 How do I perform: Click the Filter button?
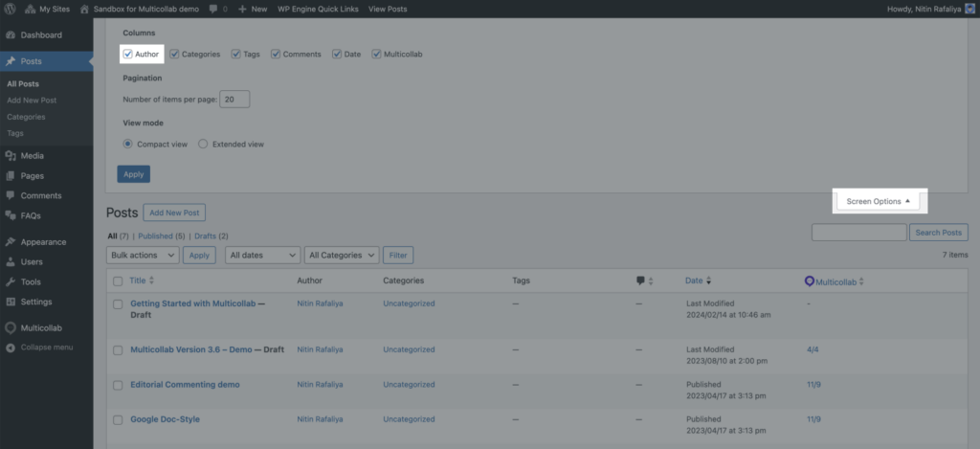(398, 256)
